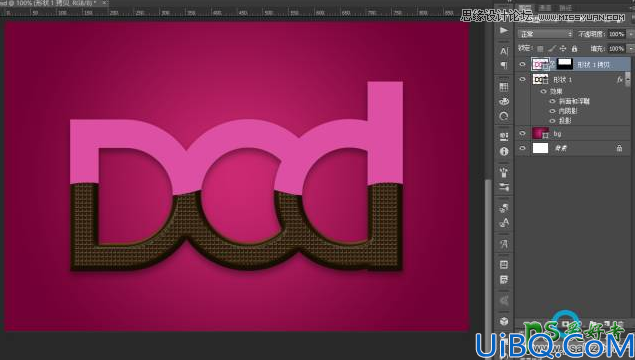Open the 填充 slider dropdown arrow
Viewport: 635px width, 360px height.
pyautogui.click(x=631, y=49)
